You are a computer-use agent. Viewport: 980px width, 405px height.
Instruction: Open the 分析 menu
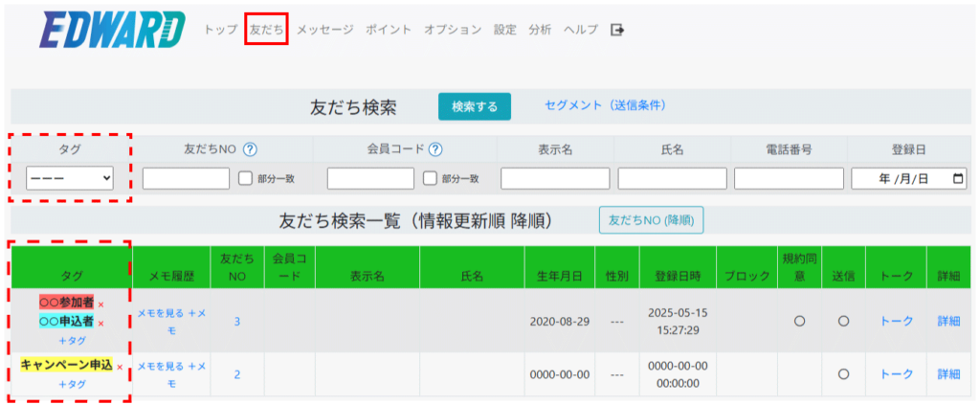tap(540, 30)
